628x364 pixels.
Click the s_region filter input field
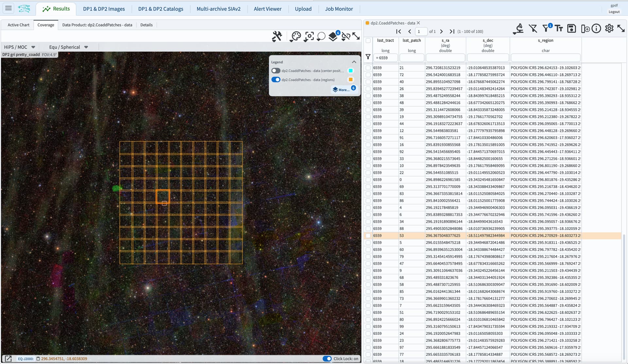click(546, 58)
